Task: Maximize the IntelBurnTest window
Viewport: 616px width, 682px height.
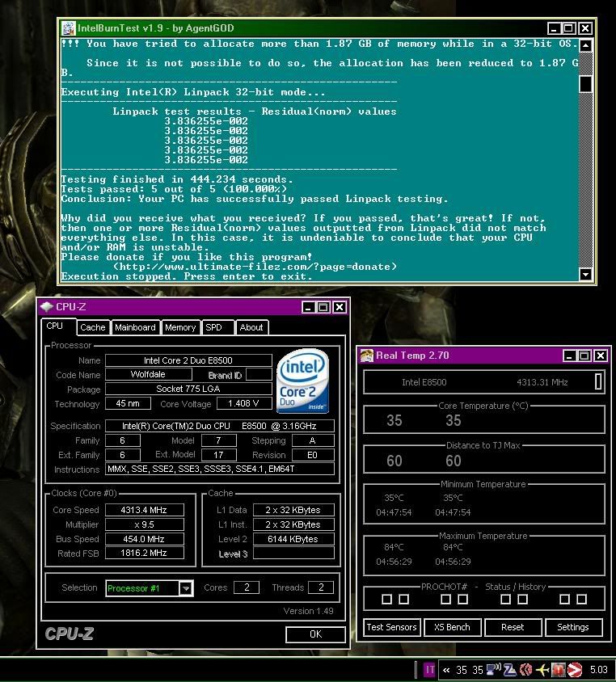Action: point(568,28)
